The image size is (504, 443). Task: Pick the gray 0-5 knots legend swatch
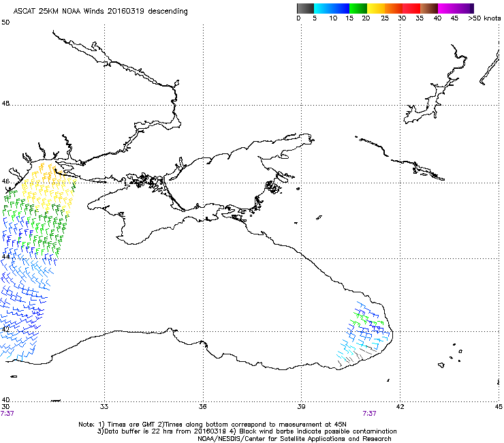(x=305, y=8)
